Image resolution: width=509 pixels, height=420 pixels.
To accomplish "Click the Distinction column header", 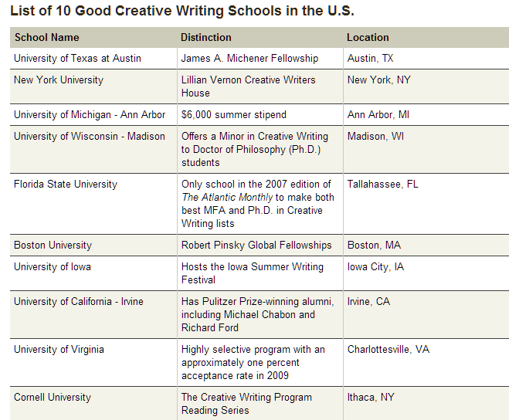I will coord(205,37).
